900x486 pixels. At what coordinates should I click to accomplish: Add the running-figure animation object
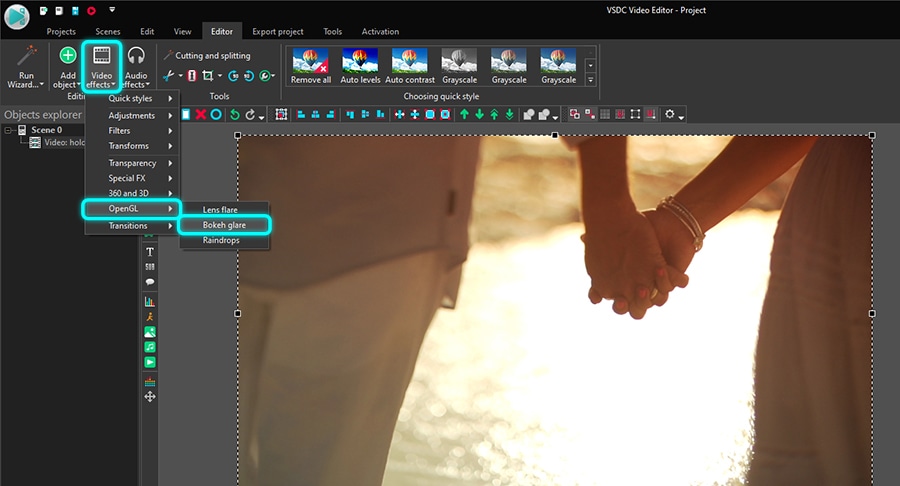pos(150,317)
